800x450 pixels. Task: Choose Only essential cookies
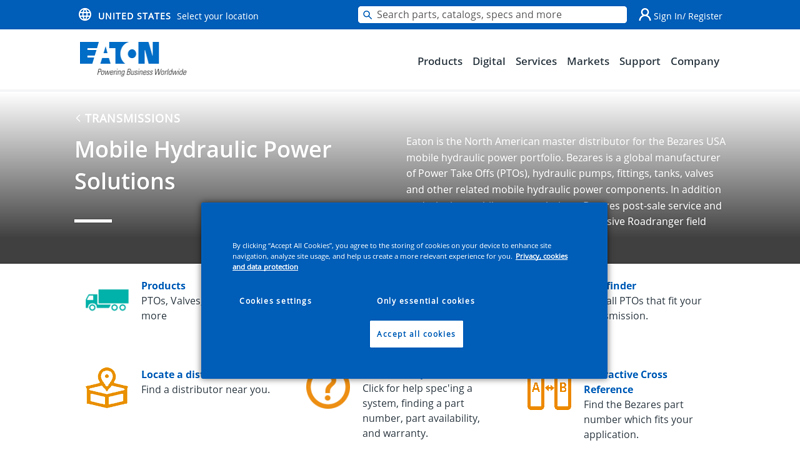[426, 301]
